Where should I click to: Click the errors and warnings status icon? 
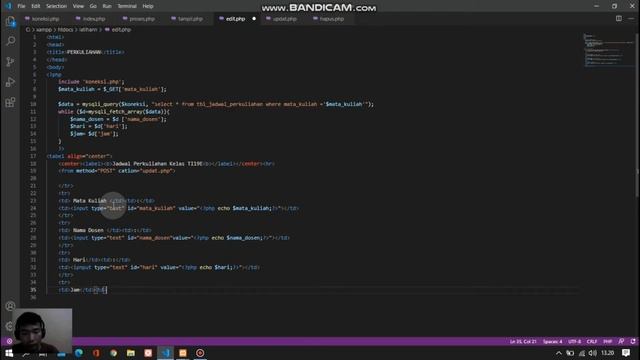[x=9, y=341]
